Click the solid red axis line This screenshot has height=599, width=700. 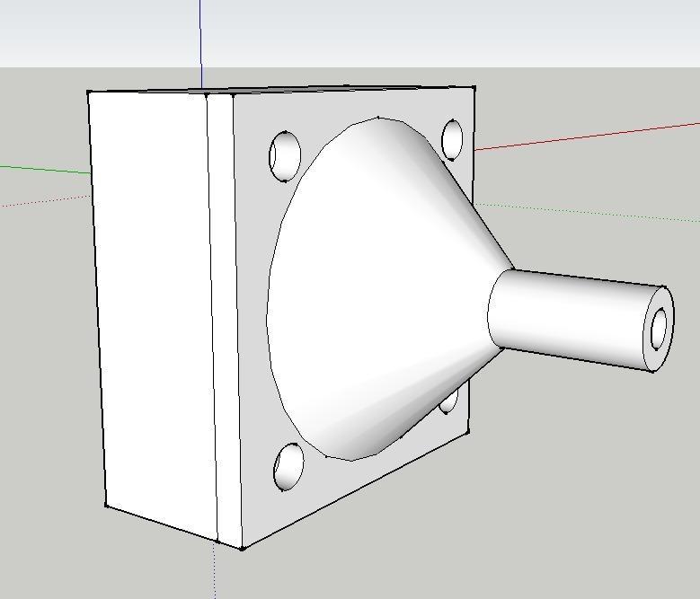[x=587, y=136]
